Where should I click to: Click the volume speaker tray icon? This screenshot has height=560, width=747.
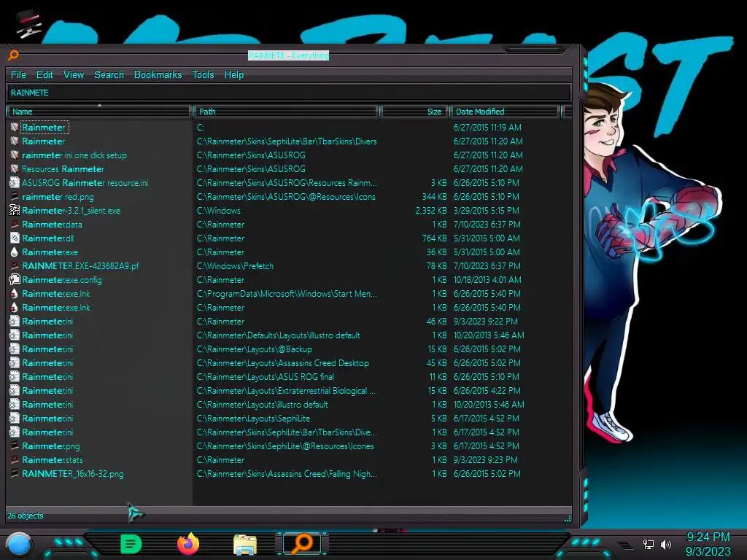(665, 544)
